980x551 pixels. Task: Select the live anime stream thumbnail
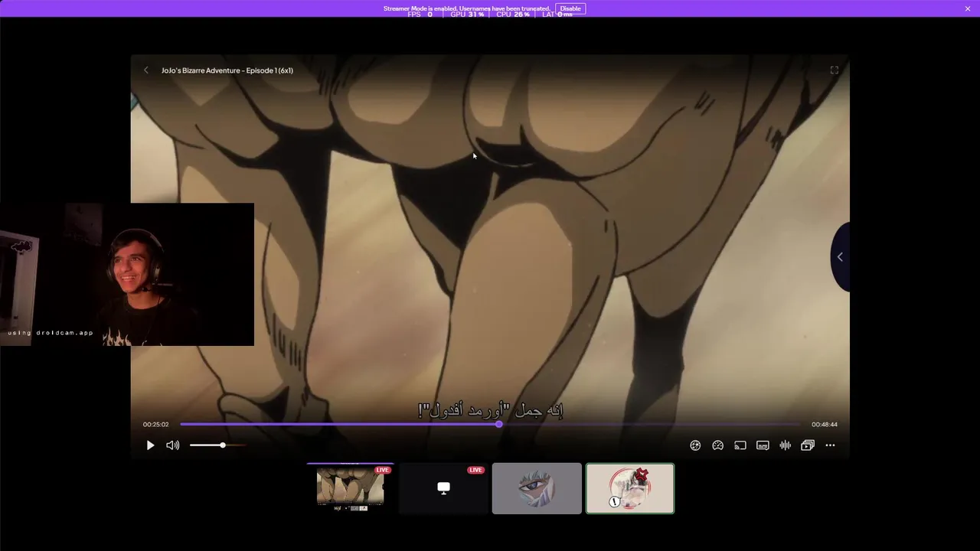click(x=351, y=488)
